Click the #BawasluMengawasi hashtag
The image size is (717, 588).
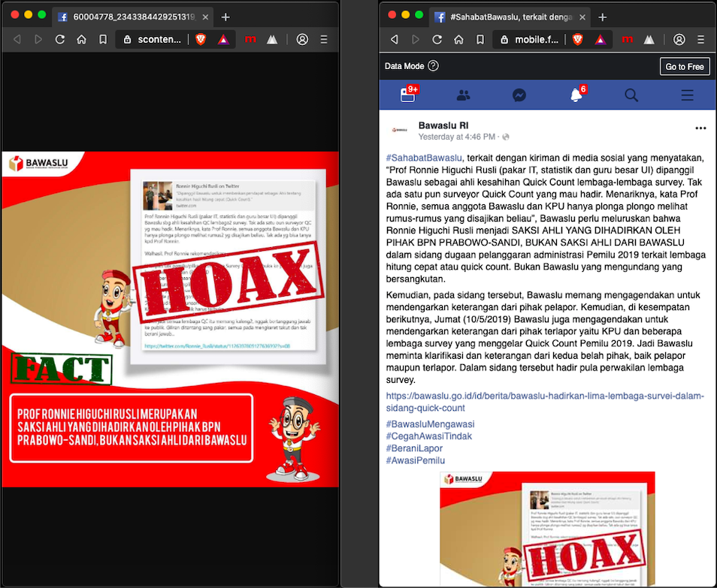[x=429, y=424]
